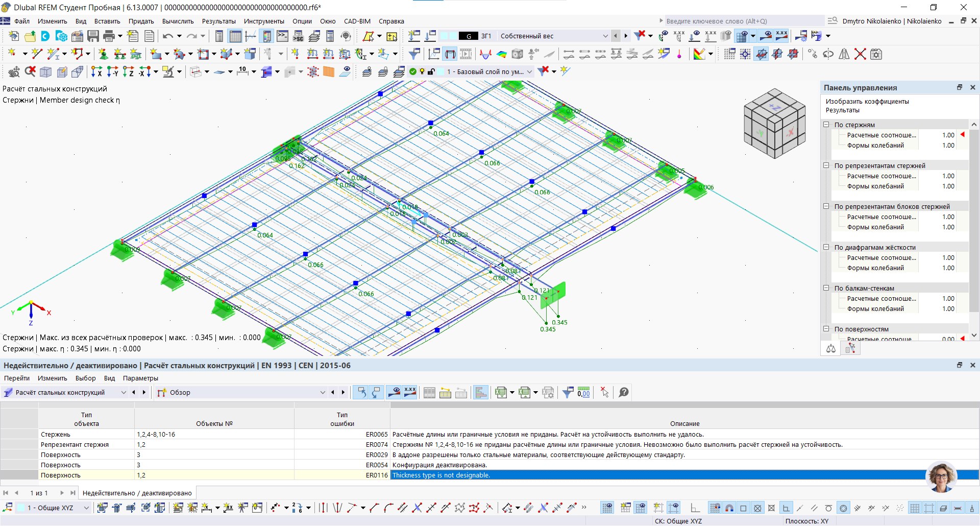Click the Undo arrow icon
980x526 pixels.
[x=167, y=36]
